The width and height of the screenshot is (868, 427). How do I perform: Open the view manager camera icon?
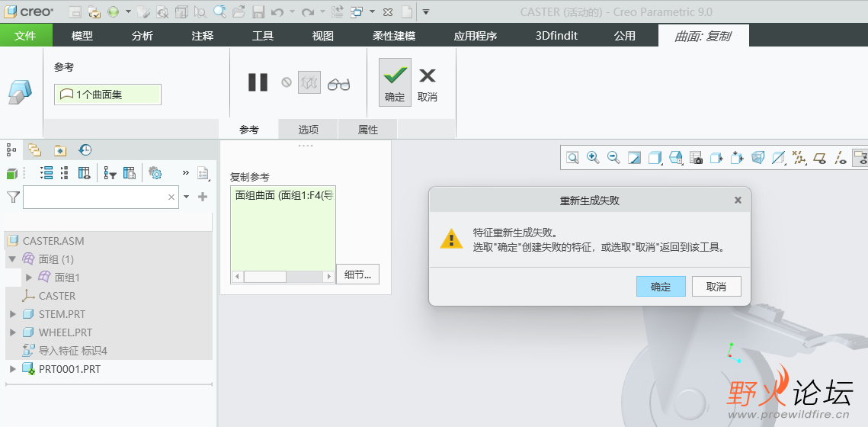696,159
